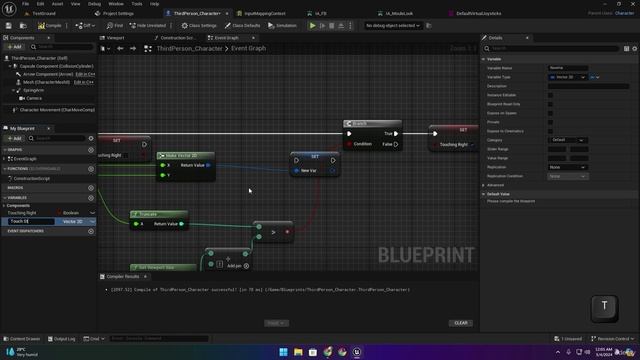Open the play options three-dot menu

(350, 26)
